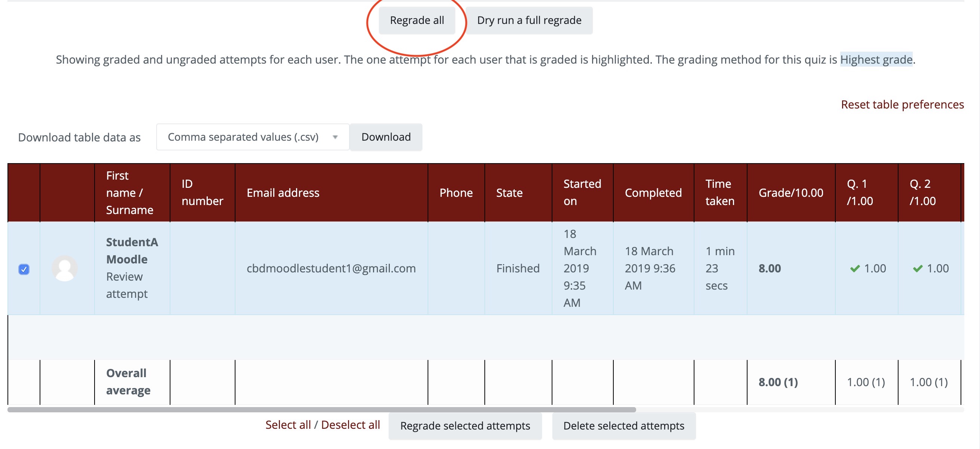Click dropdown arrow beside CSV option
Screen dimensions: 980x449
pos(335,137)
